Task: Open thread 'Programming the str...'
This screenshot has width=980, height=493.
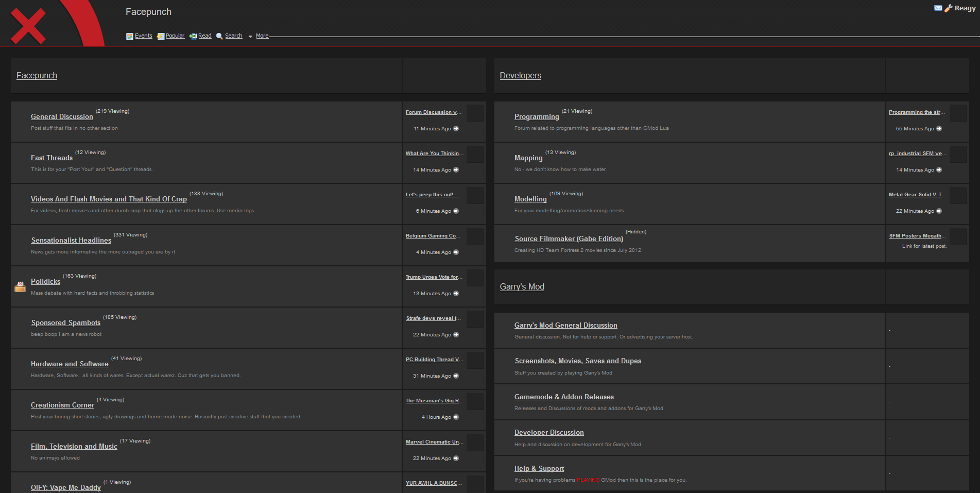Action: (917, 112)
